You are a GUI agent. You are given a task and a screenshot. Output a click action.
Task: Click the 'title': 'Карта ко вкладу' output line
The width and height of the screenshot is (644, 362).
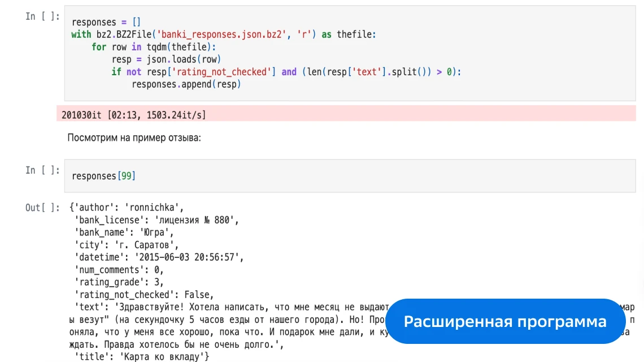[141, 357]
